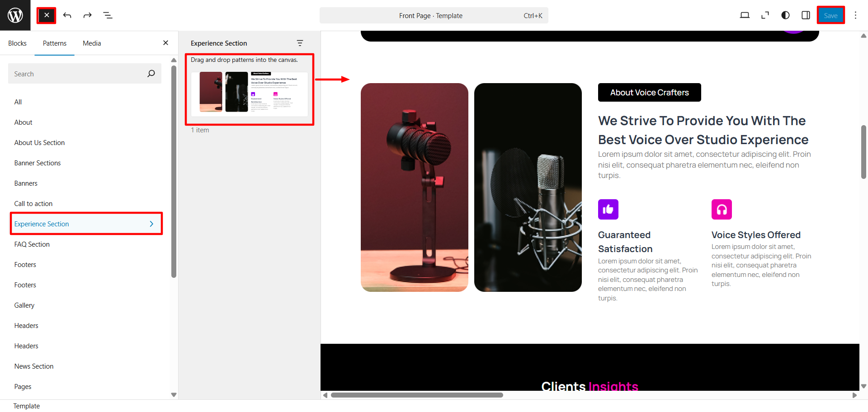Click the Save button
This screenshot has width=868, height=412.
(830, 15)
